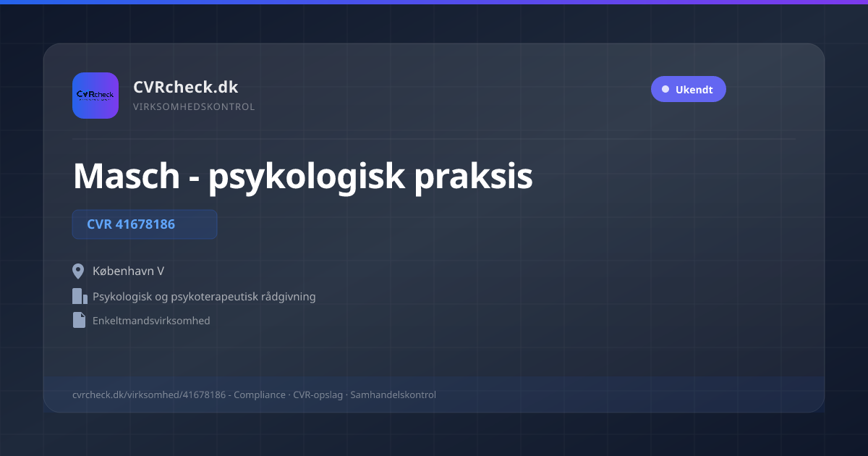Click the location pin icon beside København V
868x456 pixels.
coord(79,271)
